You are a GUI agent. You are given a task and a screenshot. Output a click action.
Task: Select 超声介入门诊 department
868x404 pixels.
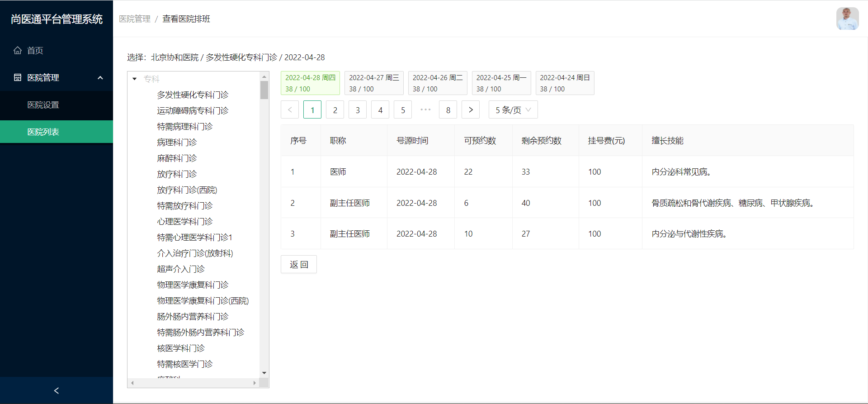point(181,269)
